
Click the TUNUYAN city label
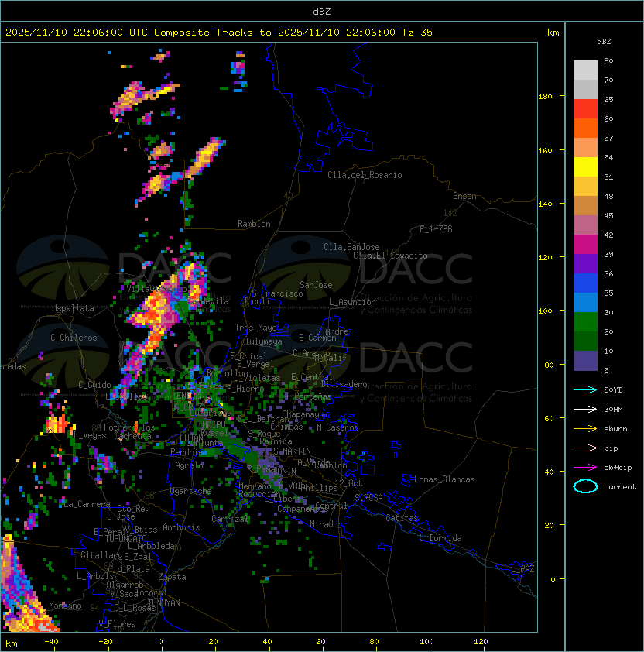pyautogui.click(x=164, y=603)
